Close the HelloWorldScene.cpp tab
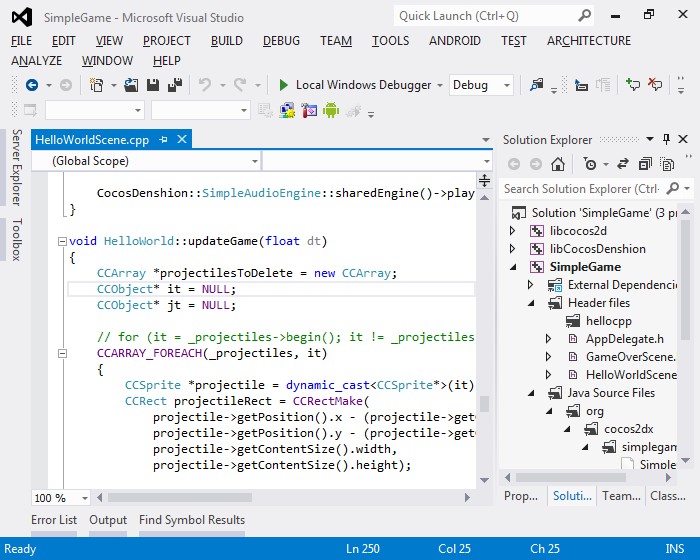The width and height of the screenshot is (700, 560). 182,139
